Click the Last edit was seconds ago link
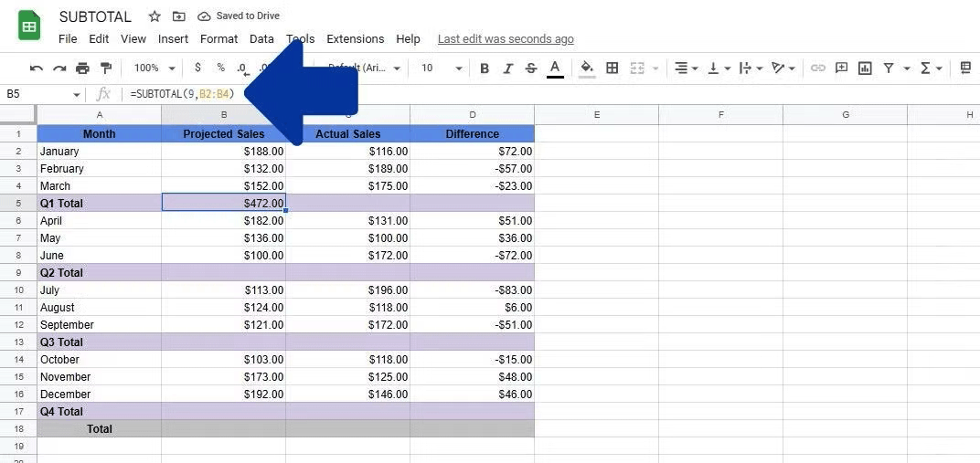 click(506, 38)
